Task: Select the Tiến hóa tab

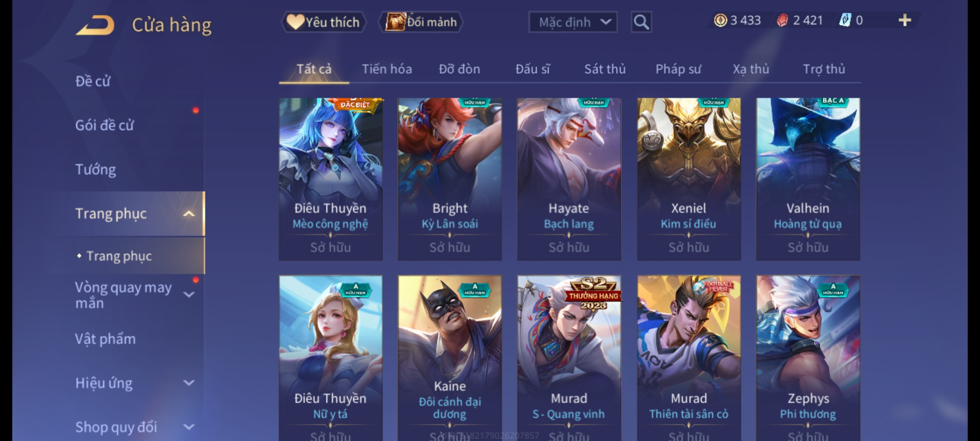Action: tap(387, 69)
